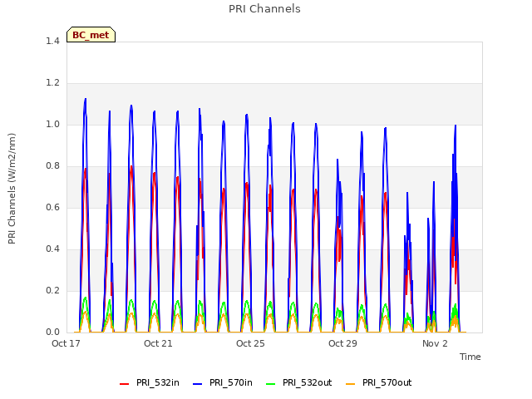Click the y-axis title PRI Channels (W/m2/nm)

[12, 189]
